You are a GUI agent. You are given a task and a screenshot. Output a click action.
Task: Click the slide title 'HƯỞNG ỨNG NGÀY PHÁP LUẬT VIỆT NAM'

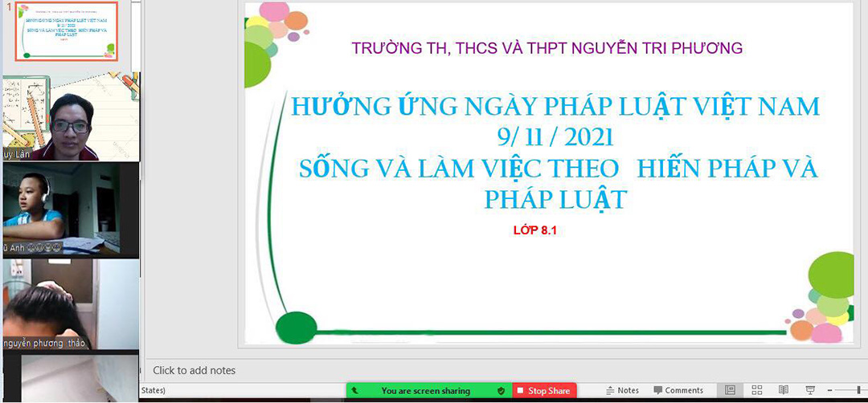555,106
